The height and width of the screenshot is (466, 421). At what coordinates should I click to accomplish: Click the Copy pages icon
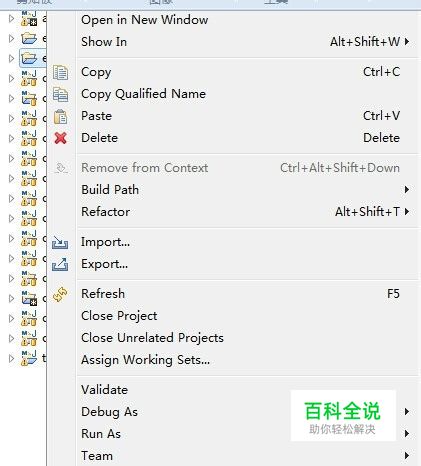pyautogui.click(x=61, y=72)
